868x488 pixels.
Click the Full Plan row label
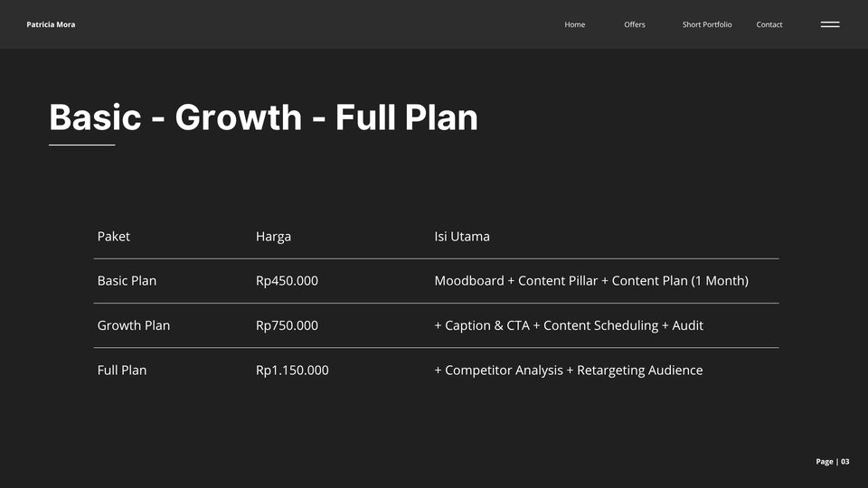pos(122,371)
